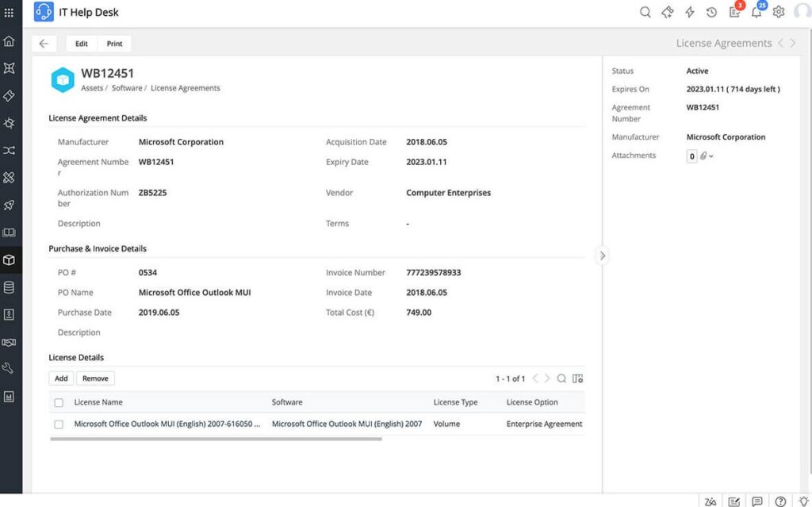Screen dimensions: 812x507
Task: Click the back arrow button
Action: coord(44,44)
